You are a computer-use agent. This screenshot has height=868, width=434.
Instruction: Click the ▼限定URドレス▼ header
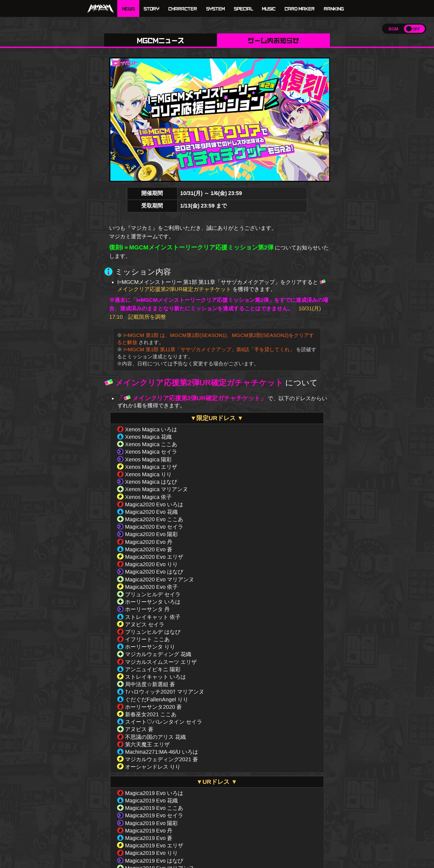pos(217,418)
